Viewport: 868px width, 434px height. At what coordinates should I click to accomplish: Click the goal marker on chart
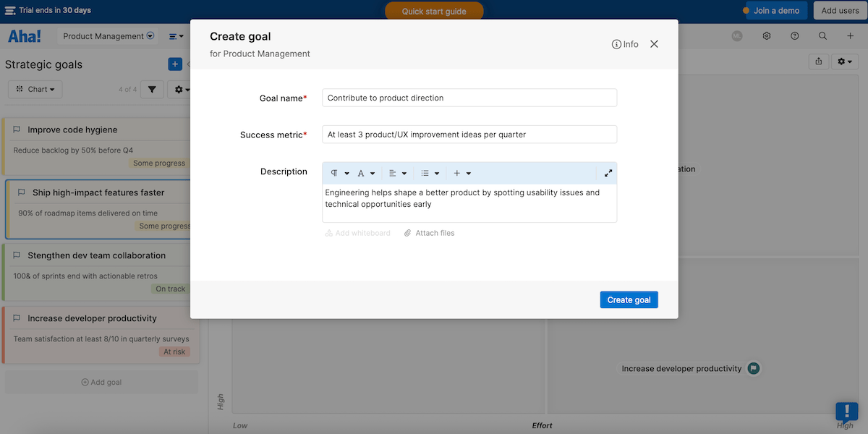point(753,369)
